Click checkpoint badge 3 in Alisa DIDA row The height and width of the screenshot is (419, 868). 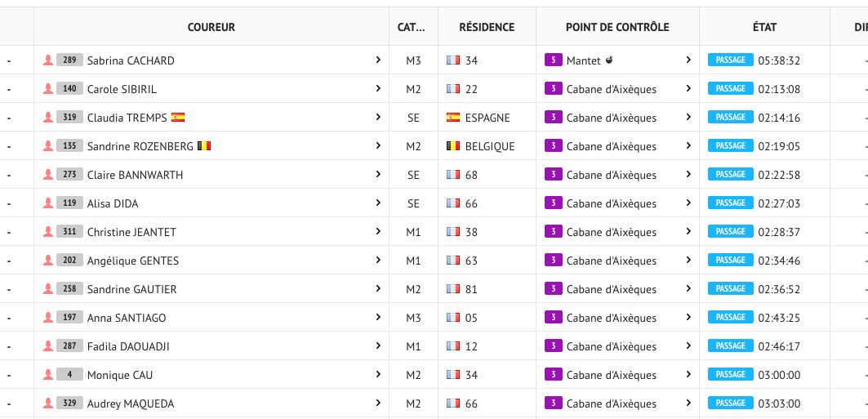pyautogui.click(x=553, y=203)
